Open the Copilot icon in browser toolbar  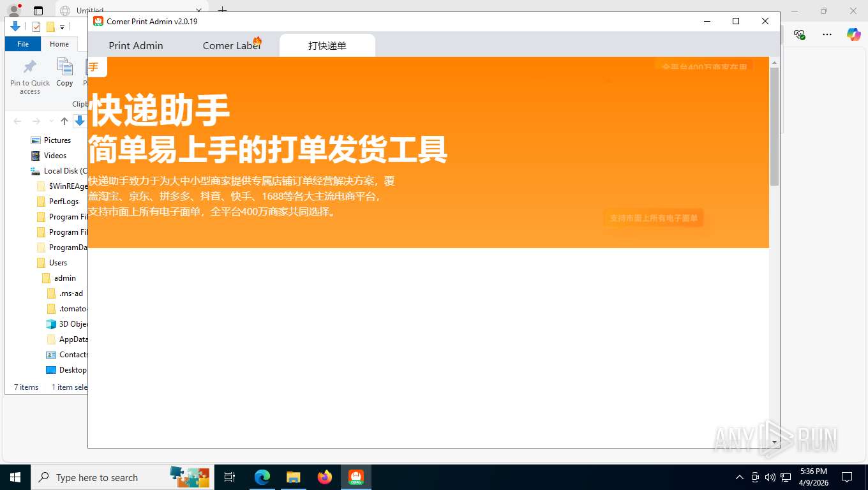pyautogui.click(x=854, y=34)
